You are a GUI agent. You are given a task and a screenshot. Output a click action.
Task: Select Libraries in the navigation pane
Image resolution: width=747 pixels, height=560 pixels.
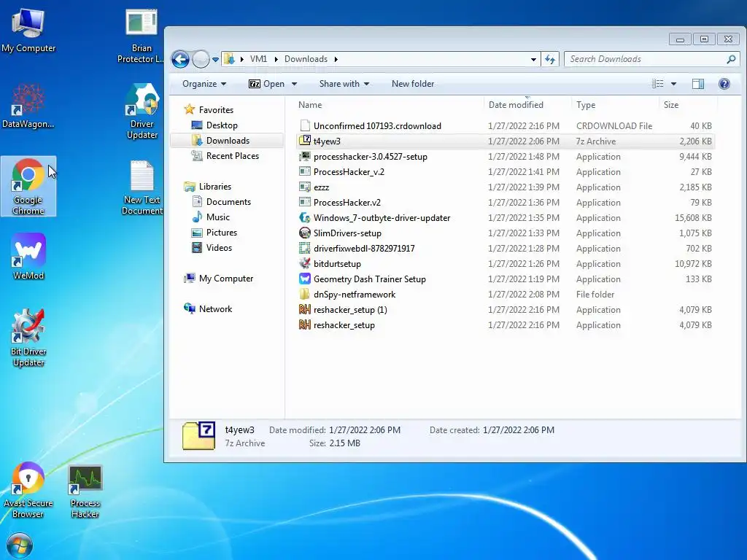(215, 187)
